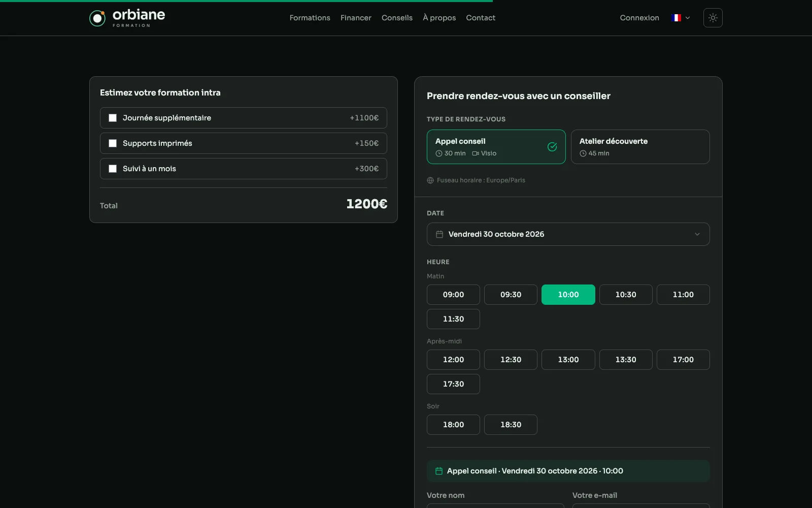Open the Contact page
Viewport: 812px width, 508px height.
(x=481, y=18)
